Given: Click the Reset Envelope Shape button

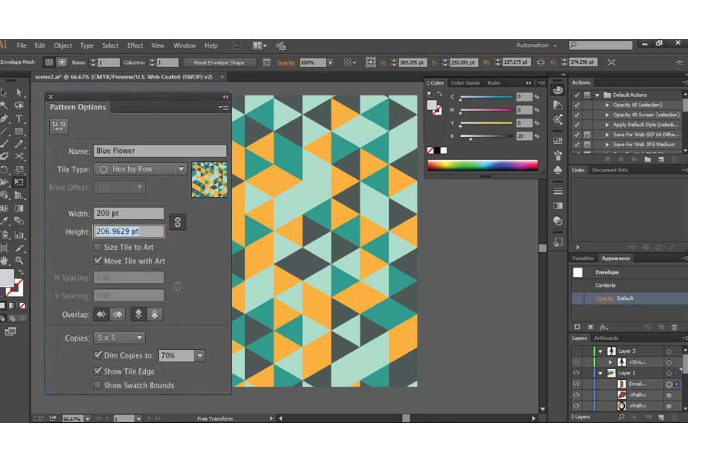Looking at the screenshot, I should pos(219,62).
